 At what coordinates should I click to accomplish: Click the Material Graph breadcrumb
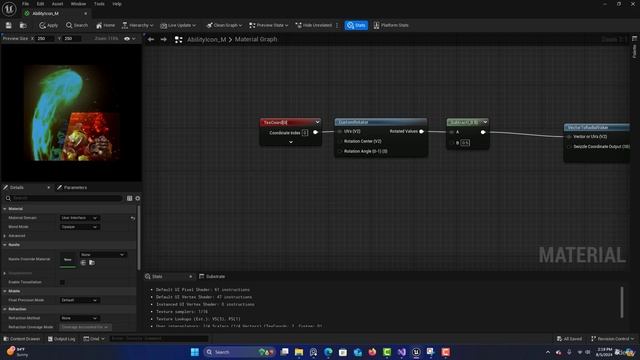pyautogui.click(x=256, y=40)
